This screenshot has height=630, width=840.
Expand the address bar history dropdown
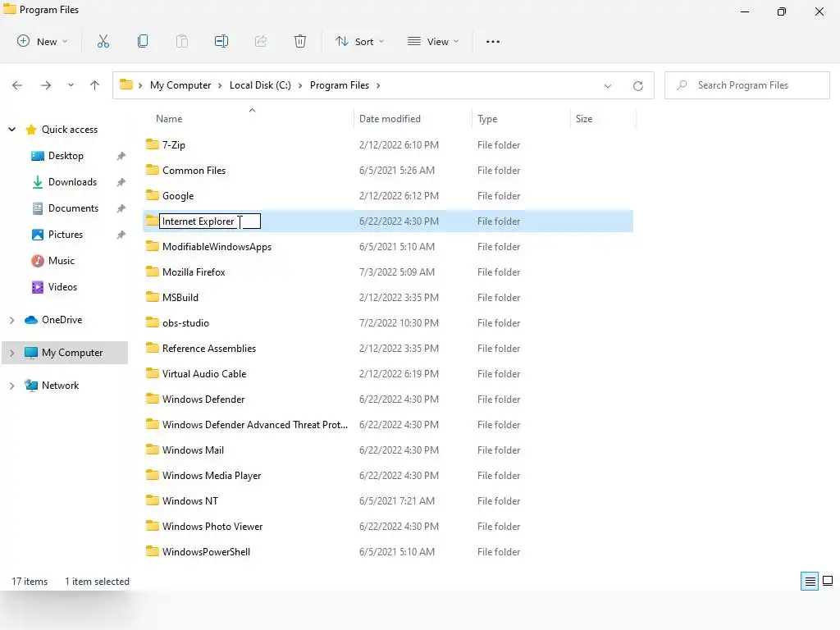pos(608,85)
